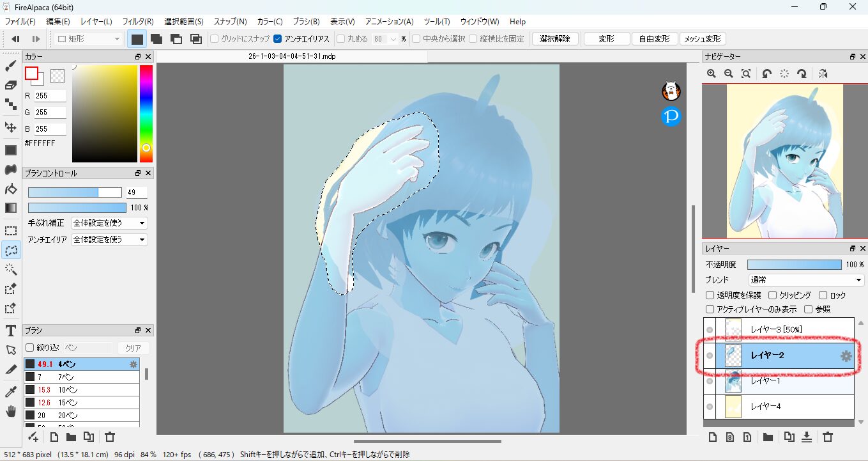Click the 選択解除 button
This screenshot has height=461, width=868.
pos(555,39)
